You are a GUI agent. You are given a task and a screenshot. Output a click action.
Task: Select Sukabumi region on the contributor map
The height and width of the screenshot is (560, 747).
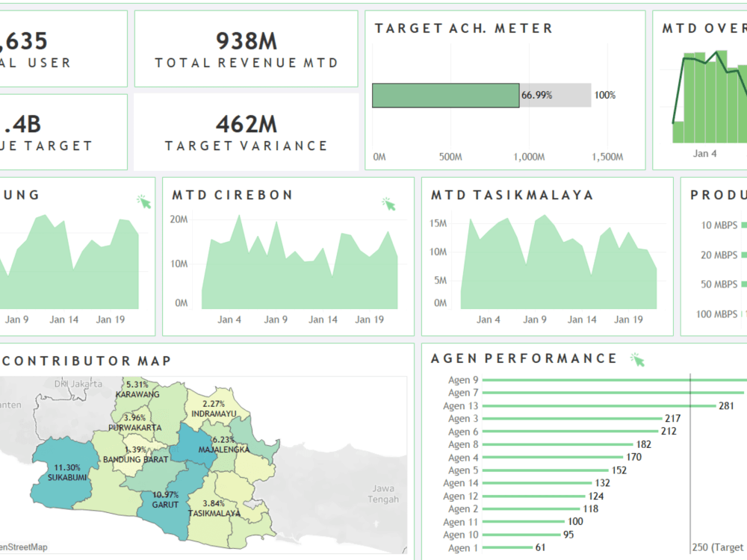point(66,476)
